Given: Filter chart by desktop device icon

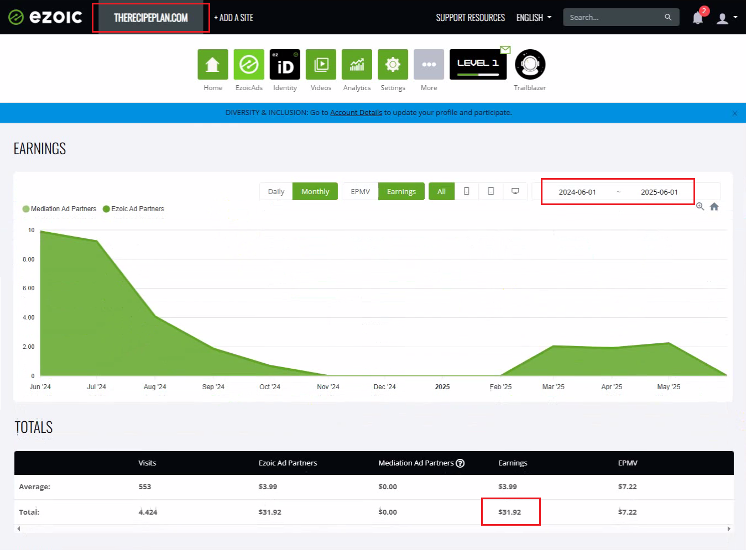Looking at the screenshot, I should (515, 191).
